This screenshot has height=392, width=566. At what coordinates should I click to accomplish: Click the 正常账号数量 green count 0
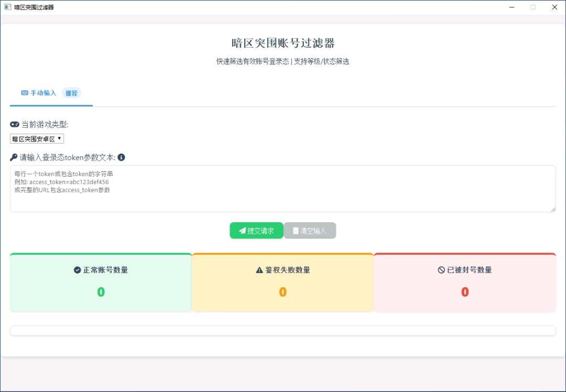101,292
